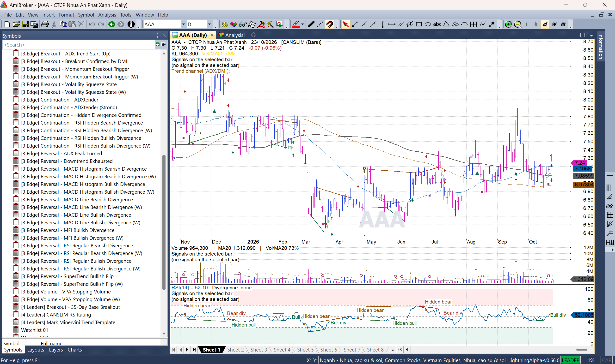This screenshot has width=615, height=364.
Task: Click the Zoom in magnifier icon
Action: [x=508, y=24]
